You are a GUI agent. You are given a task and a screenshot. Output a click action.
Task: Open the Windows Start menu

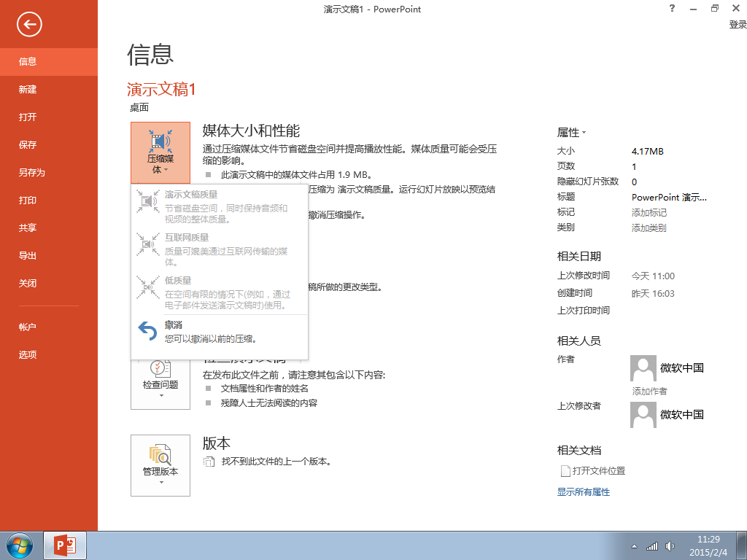(x=20, y=545)
